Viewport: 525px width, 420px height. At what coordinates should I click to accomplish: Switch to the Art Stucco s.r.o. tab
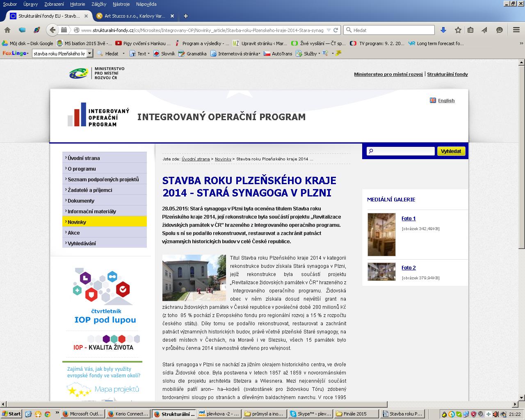click(135, 16)
